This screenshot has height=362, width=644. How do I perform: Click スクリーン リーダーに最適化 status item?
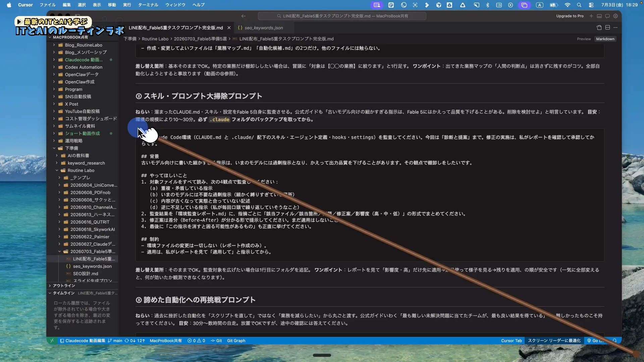(554, 341)
